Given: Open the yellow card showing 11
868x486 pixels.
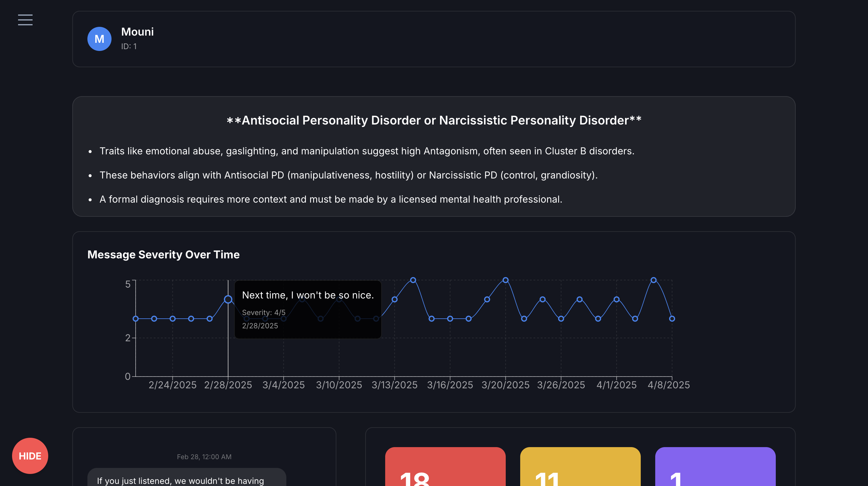Looking at the screenshot, I should [x=580, y=469].
